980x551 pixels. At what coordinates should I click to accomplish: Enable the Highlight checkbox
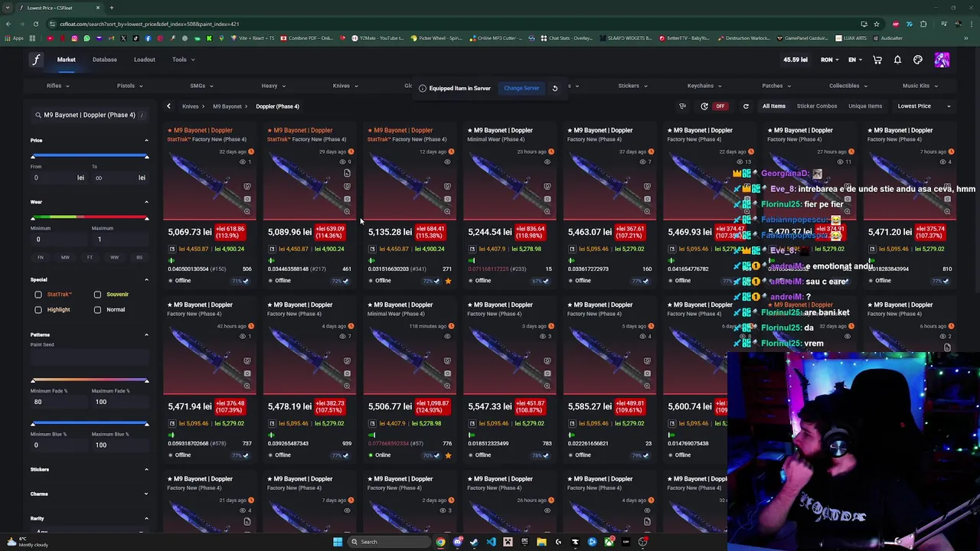coord(38,310)
